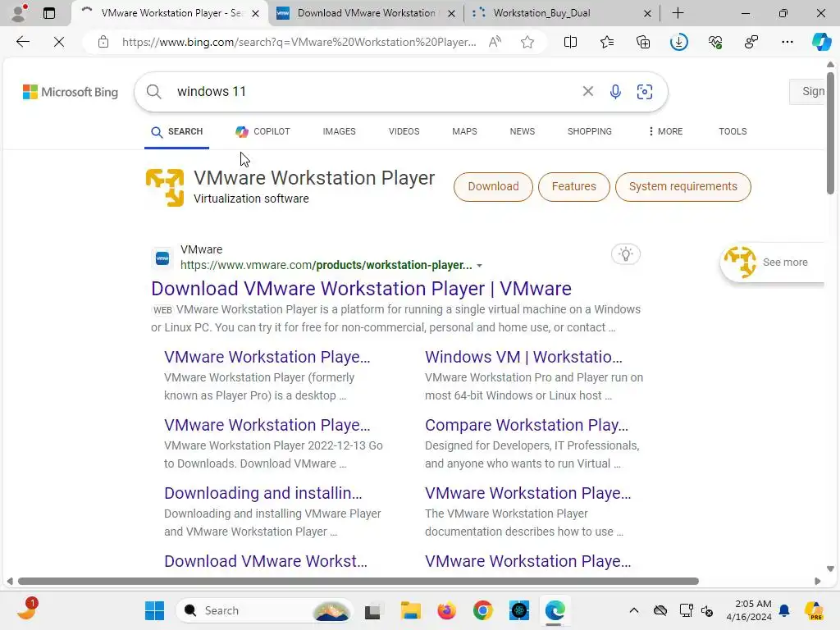Click the horizontal page scrollbar
Screen dimensions: 840x630
point(358,582)
